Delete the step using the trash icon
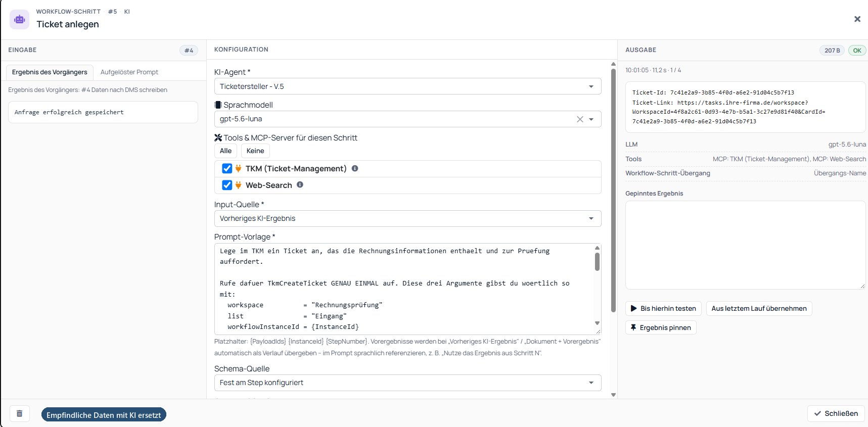 pos(20,413)
